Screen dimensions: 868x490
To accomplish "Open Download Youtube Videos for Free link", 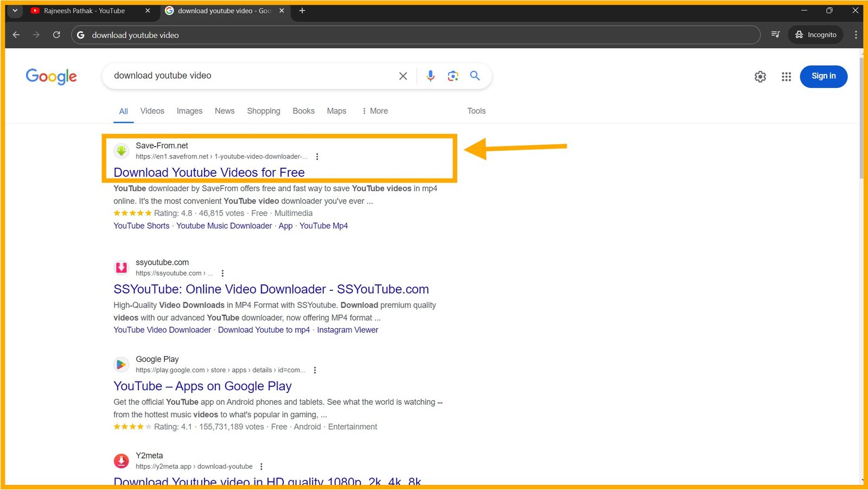I will (209, 173).
